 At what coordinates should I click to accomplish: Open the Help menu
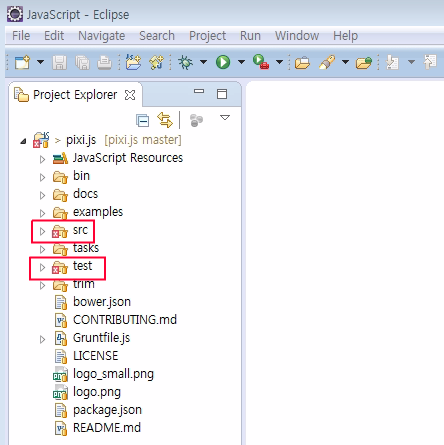pos(345,36)
